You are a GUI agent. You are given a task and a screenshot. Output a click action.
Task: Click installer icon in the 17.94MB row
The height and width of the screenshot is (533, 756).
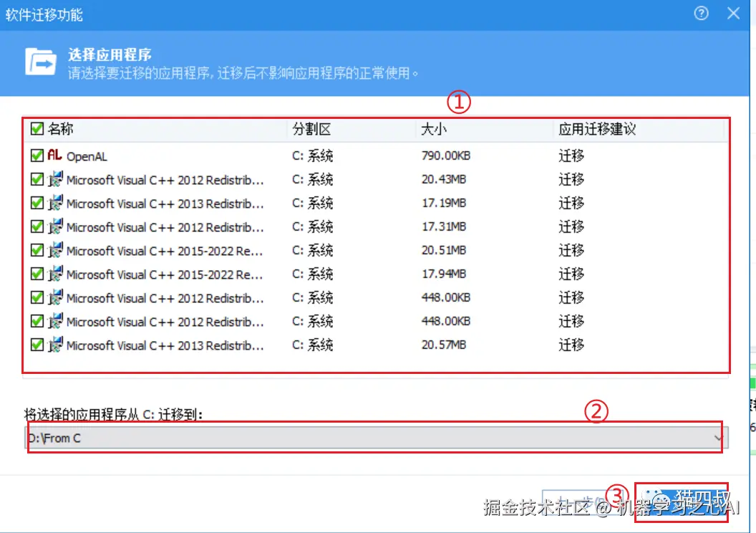[55, 274]
